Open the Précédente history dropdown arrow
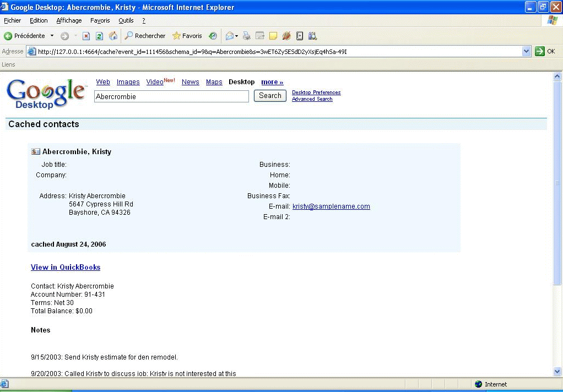 pos(52,36)
